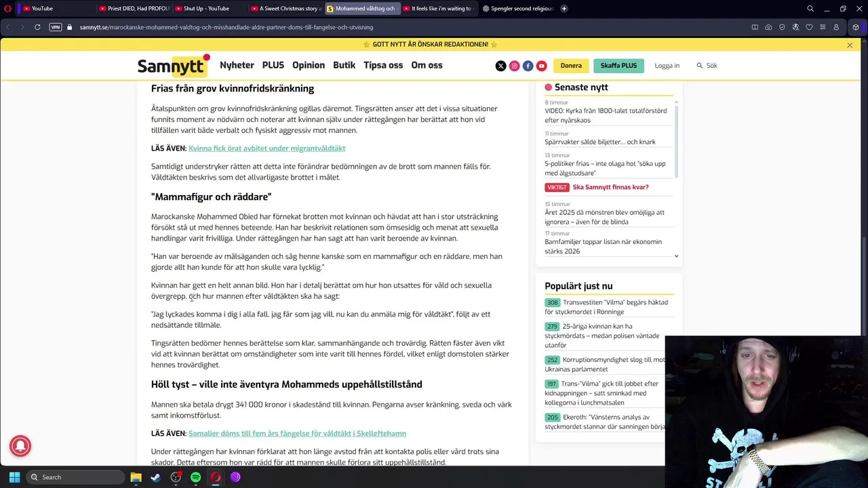
Task: Reload the current page
Action: (x=37, y=27)
